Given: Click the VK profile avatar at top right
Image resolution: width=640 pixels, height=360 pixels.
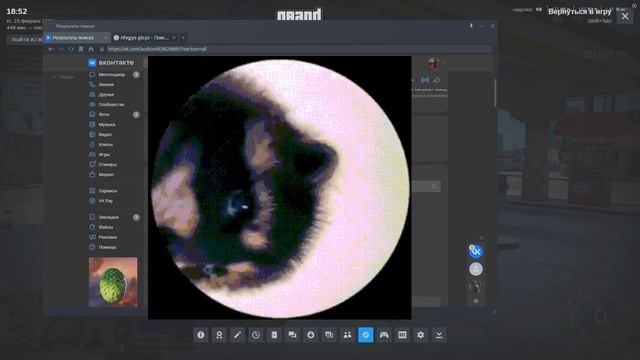Looking at the screenshot, I should 433,63.
